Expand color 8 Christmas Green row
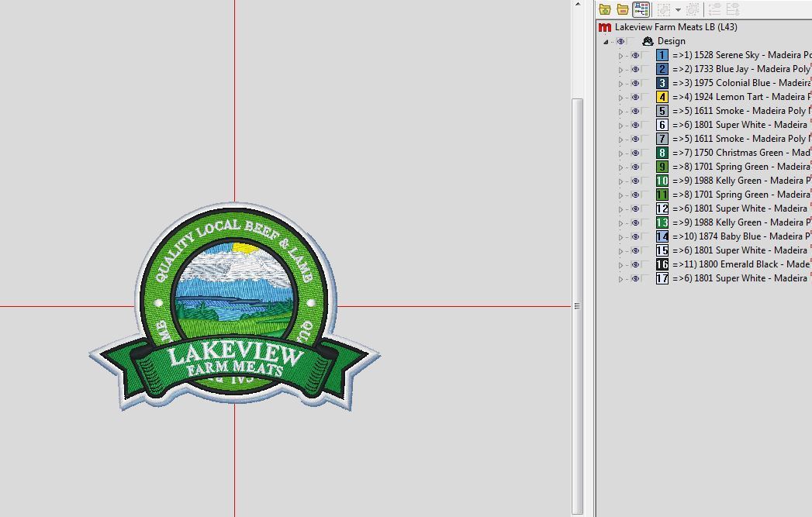This screenshot has height=517, width=812. pyautogui.click(x=620, y=153)
